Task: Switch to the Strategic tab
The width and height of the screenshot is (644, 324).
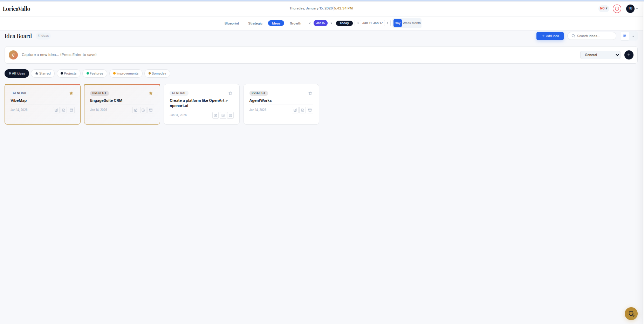Action: pos(255,23)
